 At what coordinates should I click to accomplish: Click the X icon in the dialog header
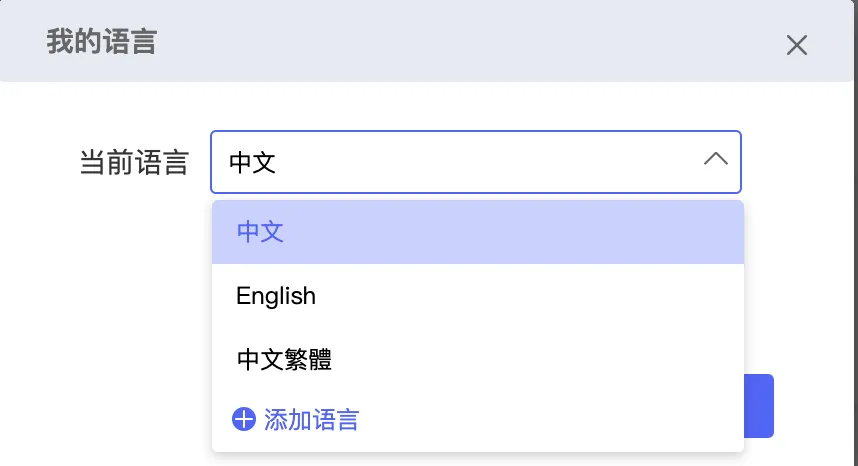pos(796,45)
